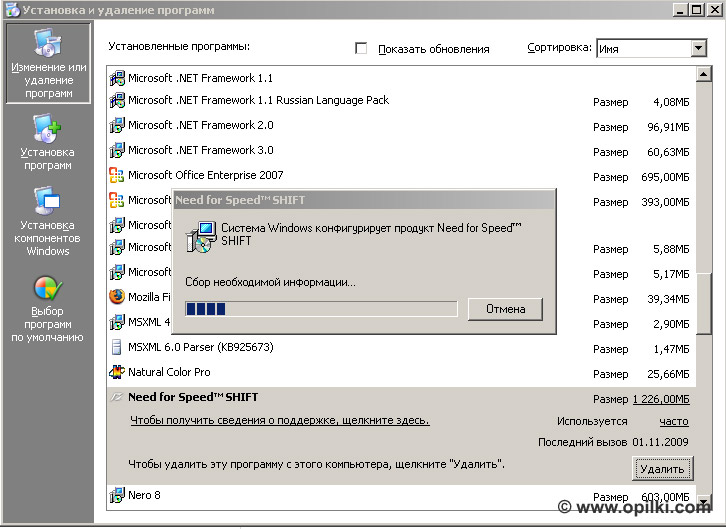Image resolution: width=726 pixels, height=529 pixels.
Task: Select the 'Microsoft .NET Framework 3.0' entry
Action: 200,150
